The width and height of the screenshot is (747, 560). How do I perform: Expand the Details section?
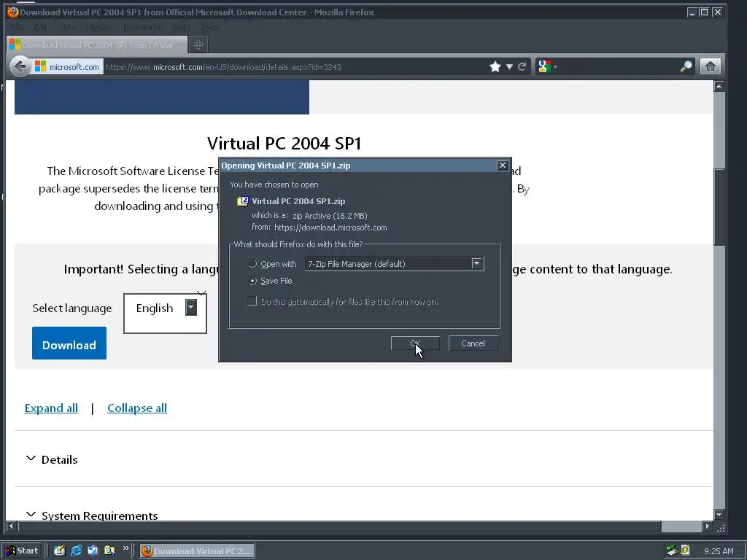[x=52, y=459]
